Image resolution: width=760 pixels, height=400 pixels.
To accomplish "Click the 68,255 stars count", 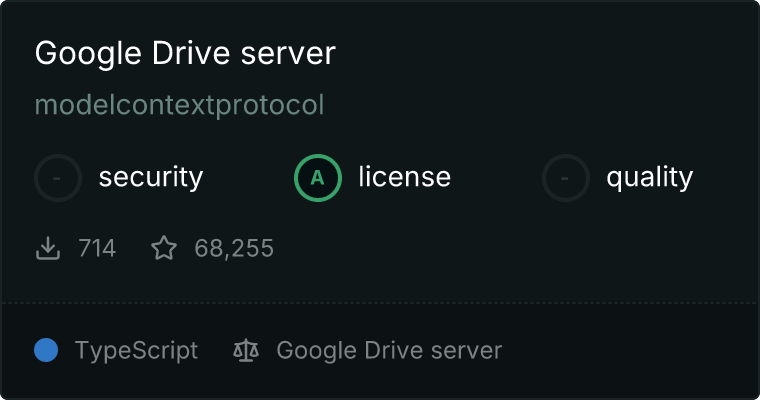I will (x=234, y=248).
